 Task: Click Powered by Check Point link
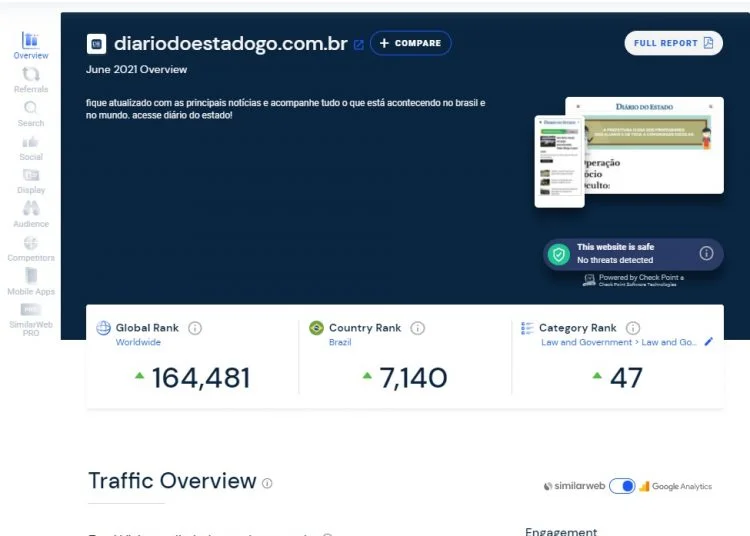634,280
